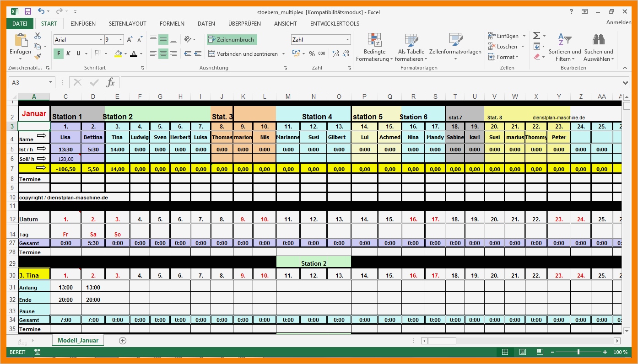Click the Prozent formatting icon
The height and width of the screenshot is (364, 638).
(312, 54)
